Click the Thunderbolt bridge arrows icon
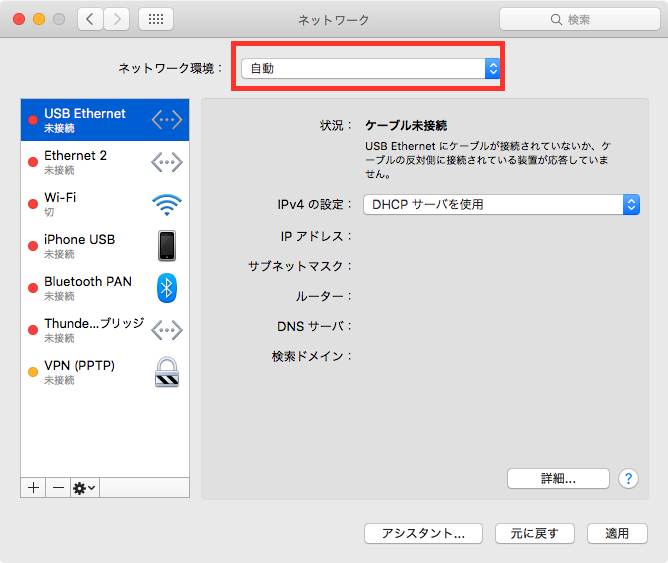This screenshot has height=563, width=668. [167, 330]
